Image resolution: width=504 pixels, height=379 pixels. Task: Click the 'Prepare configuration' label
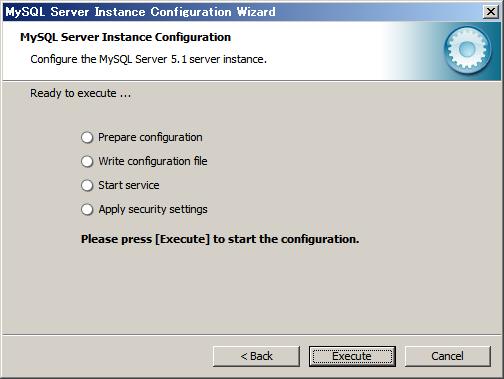(150, 137)
